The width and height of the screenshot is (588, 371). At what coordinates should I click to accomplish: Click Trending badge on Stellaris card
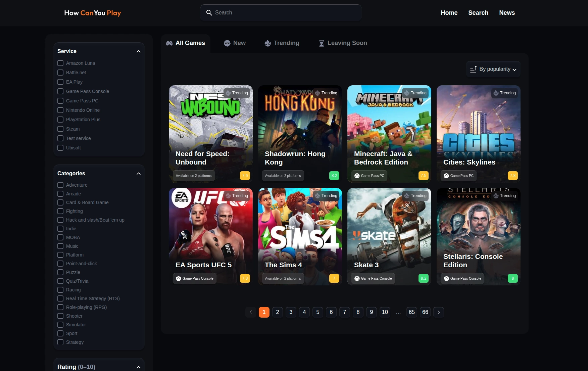tap(505, 196)
